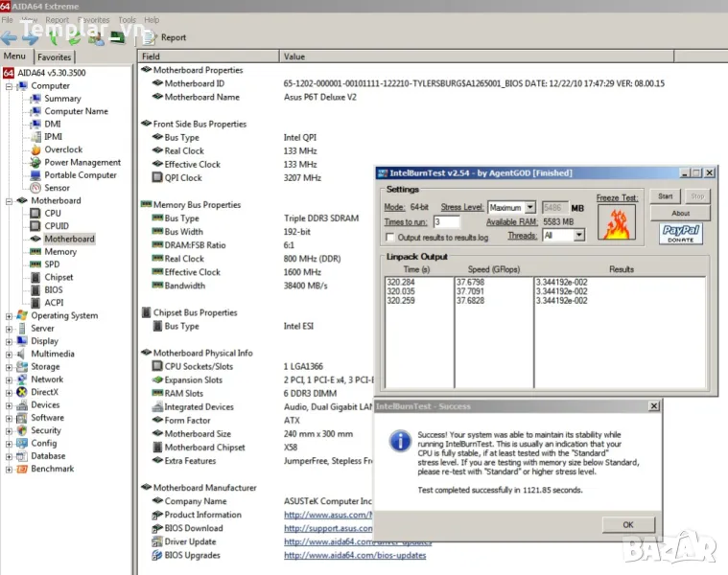
Task: Open the BIOS upgrades aida64.com link
Action: click(x=355, y=555)
